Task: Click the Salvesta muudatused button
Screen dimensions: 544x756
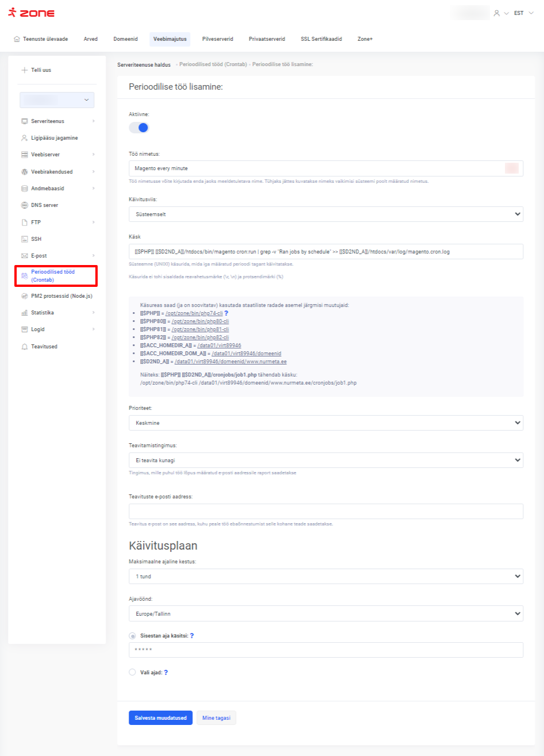Action: 160,718
